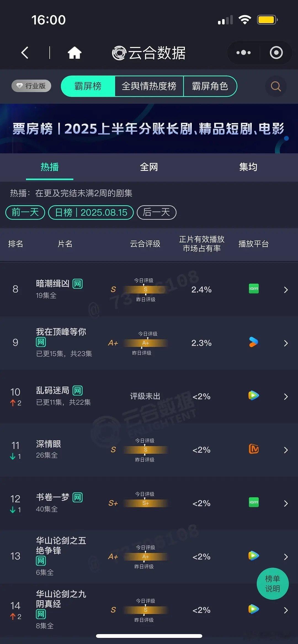298x644 pixels.
Task: Tap the 票房榜 2025上半年 banner
Action: 149,129
